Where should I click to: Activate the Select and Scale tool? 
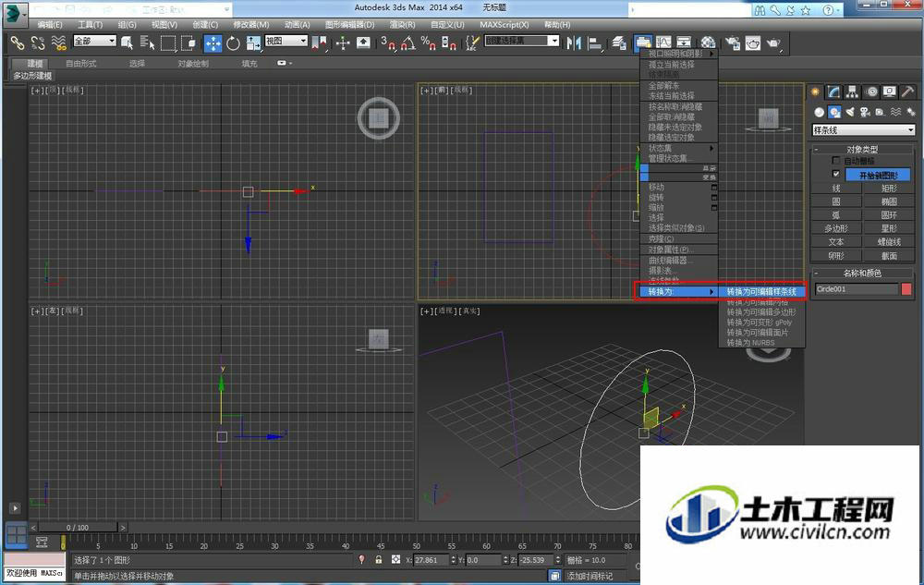253,43
